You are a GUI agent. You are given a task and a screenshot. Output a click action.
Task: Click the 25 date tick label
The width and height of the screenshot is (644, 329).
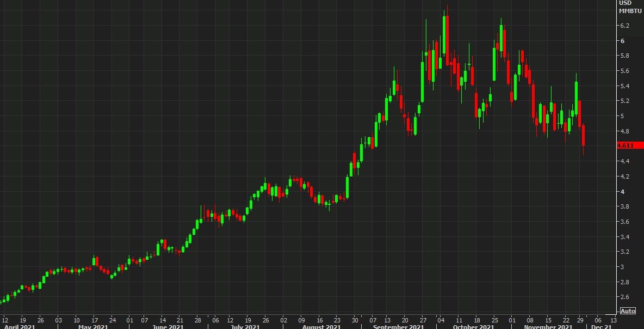coord(494,320)
